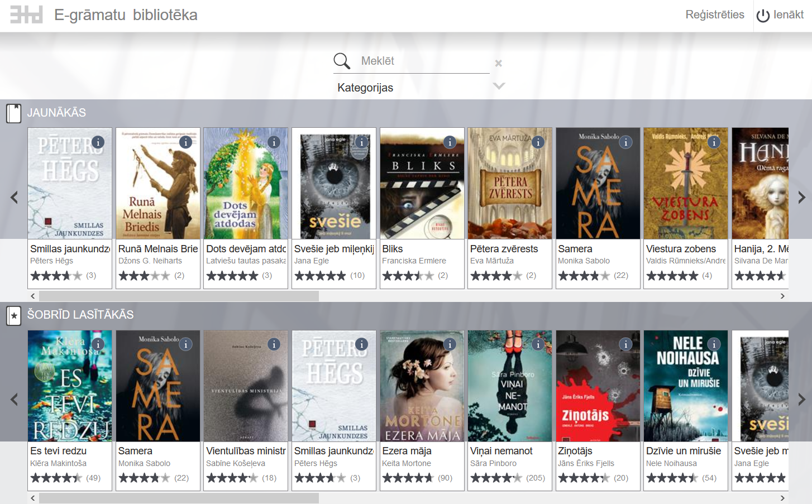Go to next books in Lasītākās carousel
Viewport: 812px width, 504px height.
pyautogui.click(x=801, y=399)
